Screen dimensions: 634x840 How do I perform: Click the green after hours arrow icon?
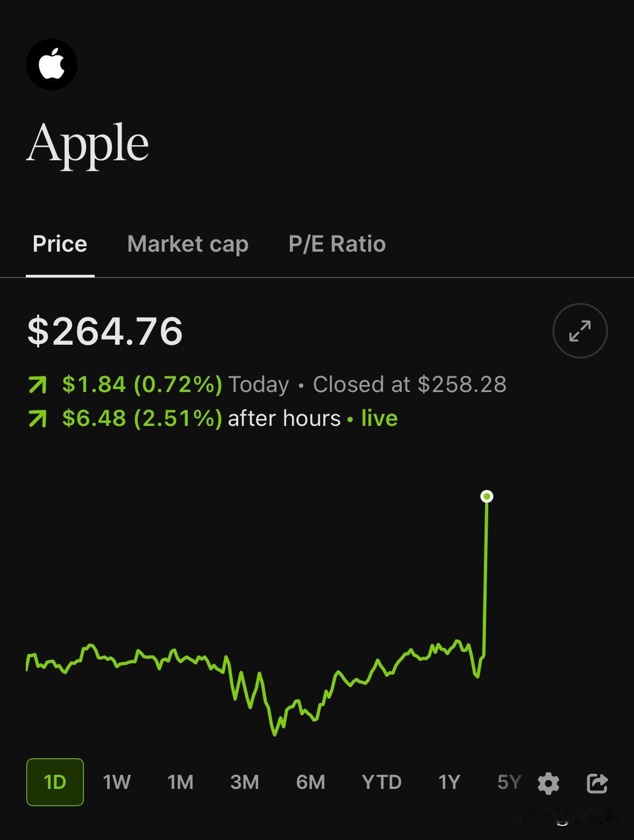[x=38, y=418]
